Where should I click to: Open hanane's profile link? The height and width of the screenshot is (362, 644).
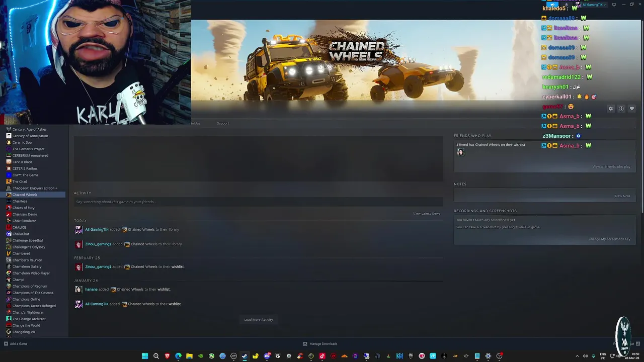click(x=91, y=290)
